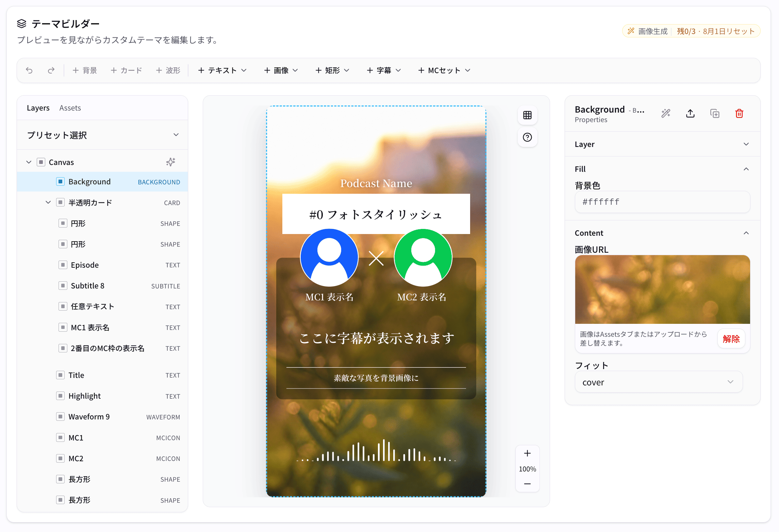Toggle visibility box for 半透明カード

pos(60,202)
